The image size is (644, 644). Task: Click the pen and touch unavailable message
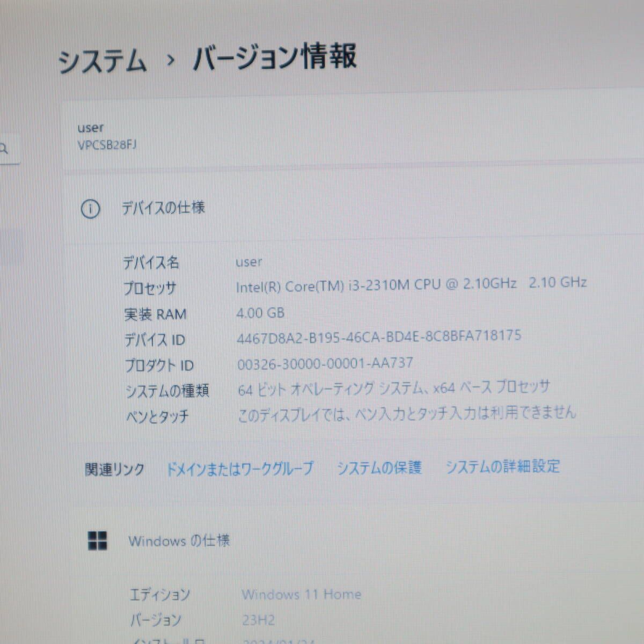coord(407,413)
